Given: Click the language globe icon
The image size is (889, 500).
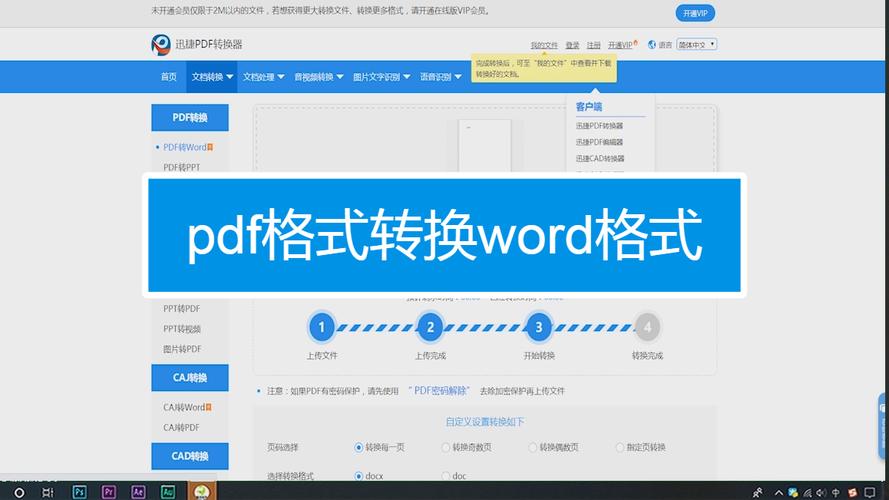Looking at the screenshot, I should point(652,44).
